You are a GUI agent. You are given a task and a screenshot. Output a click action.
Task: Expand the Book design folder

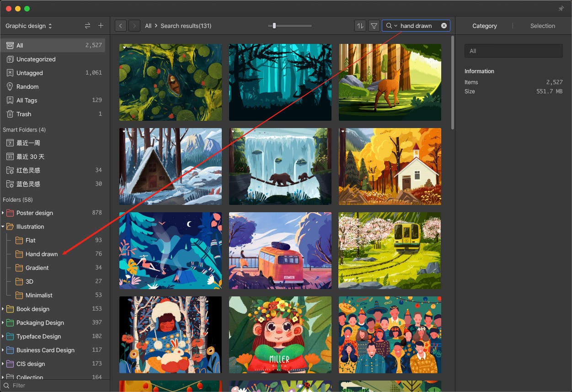(x=3, y=309)
